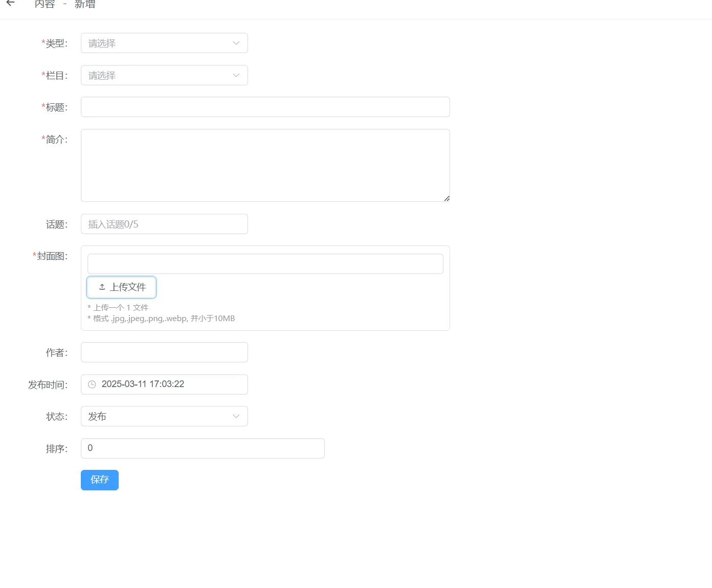Viewport: 712px width, 588px height.
Task: Expand the 状态 dropdown showing 发布
Action: coord(159,417)
